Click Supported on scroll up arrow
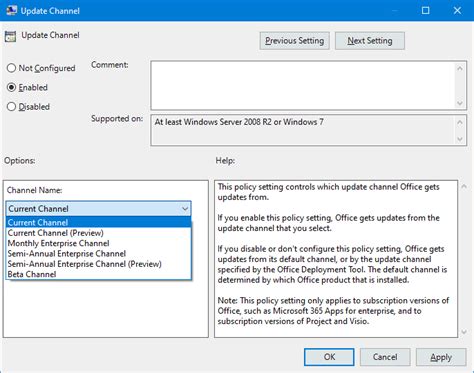 click(460, 122)
